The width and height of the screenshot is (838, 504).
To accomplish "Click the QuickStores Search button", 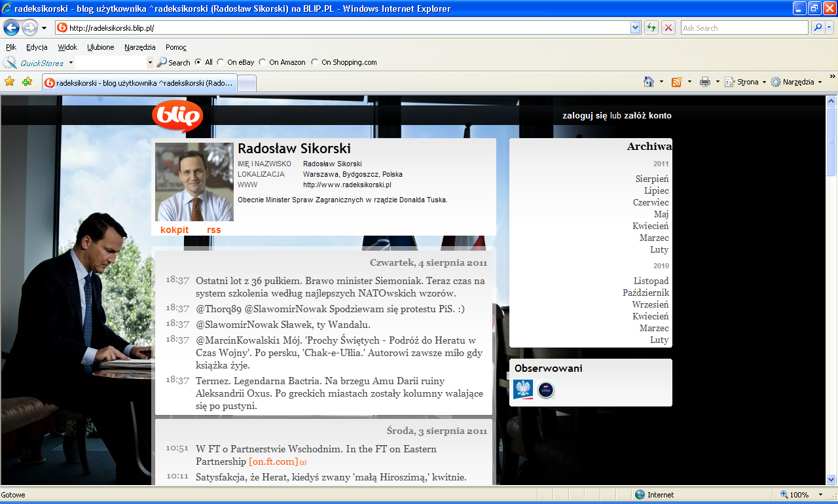I will (x=173, y=63).
